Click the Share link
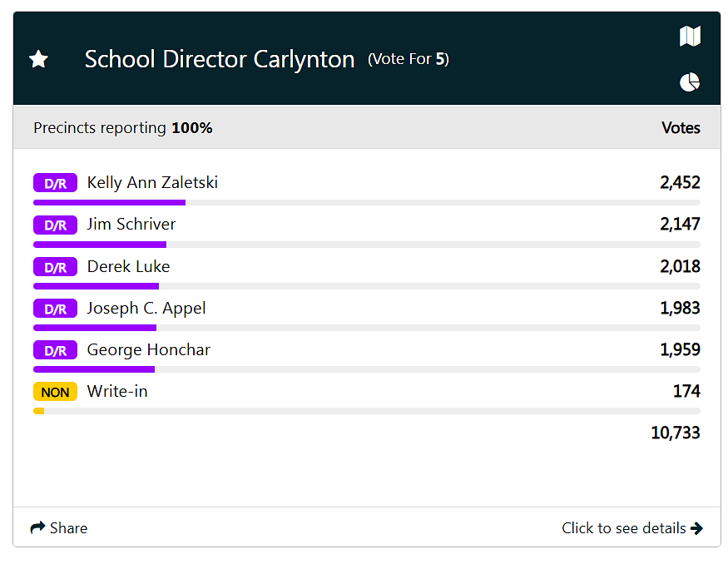The image size is (728, 564). point(68,528)
